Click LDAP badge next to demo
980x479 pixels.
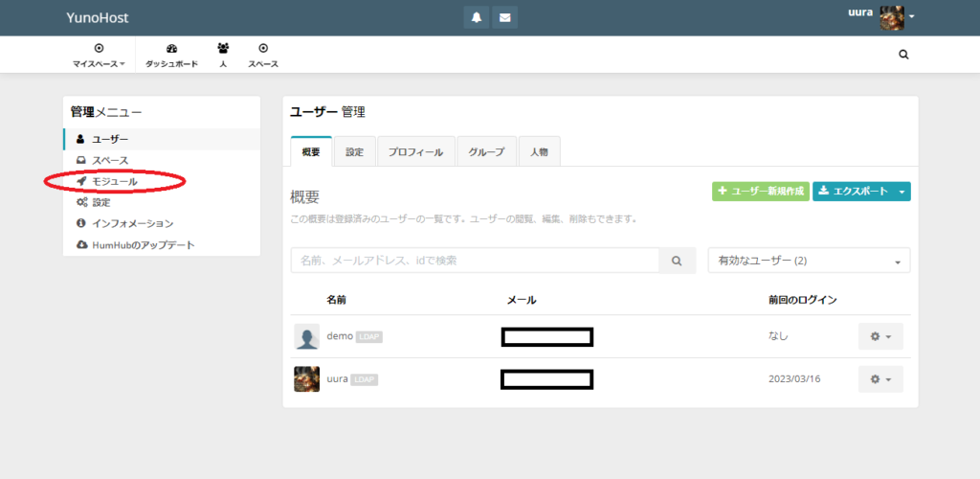point(369,337)
